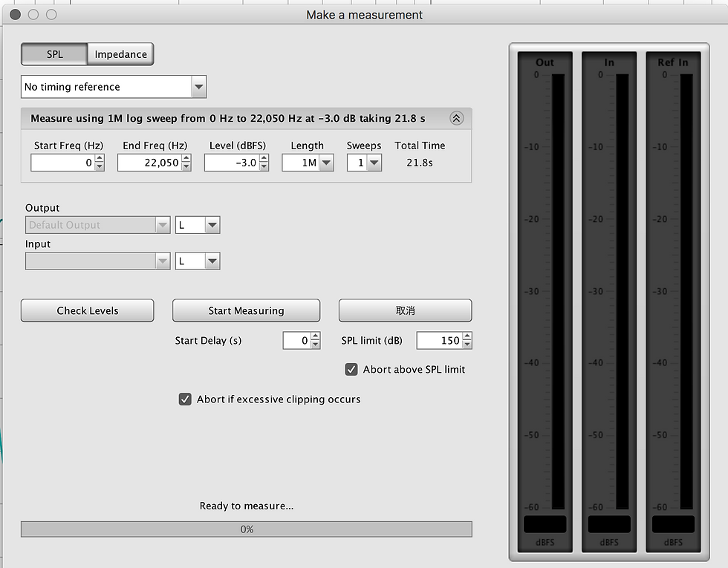Raise the SPL limit value
Viewport: 728px width, 568px height.
coord(467,337)
